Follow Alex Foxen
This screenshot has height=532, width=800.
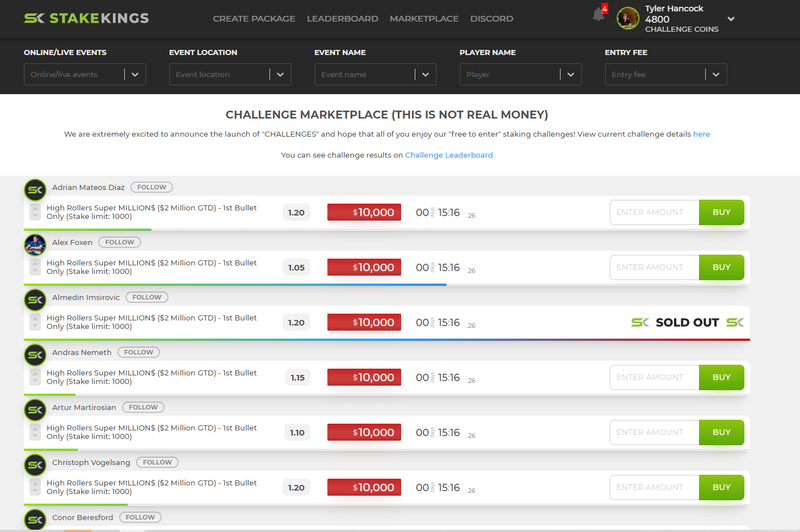coord(120,242)
